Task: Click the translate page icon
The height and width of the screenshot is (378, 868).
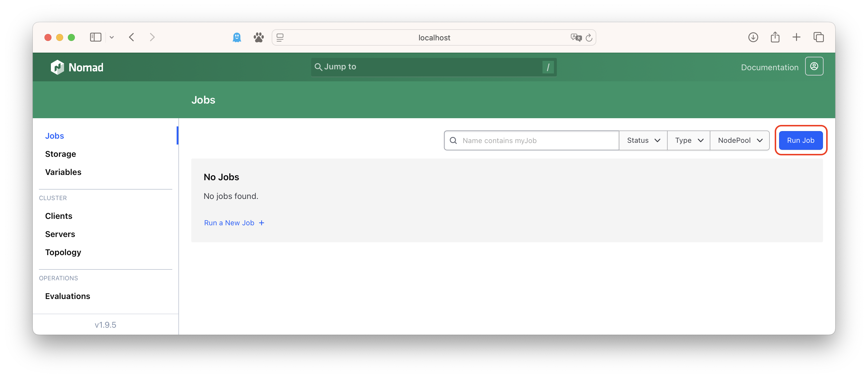Action: 576,38
